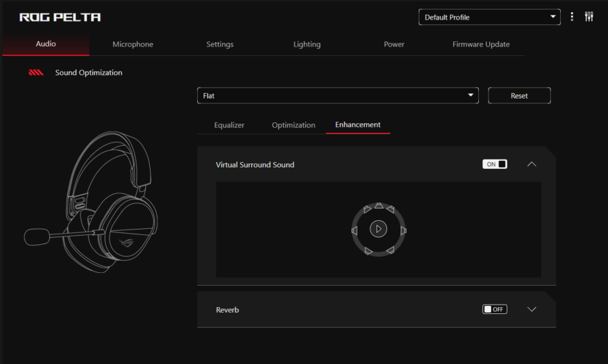Image resolution: width=608 pixels, height=364 pixels.
Task: Open the three-dot profile options menu
Action: pos(572,17)
